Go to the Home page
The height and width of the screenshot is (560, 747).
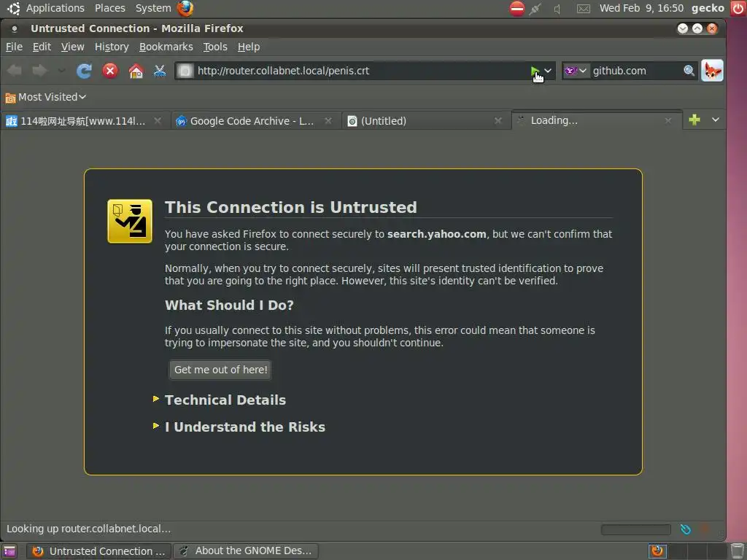pos(136,71)
